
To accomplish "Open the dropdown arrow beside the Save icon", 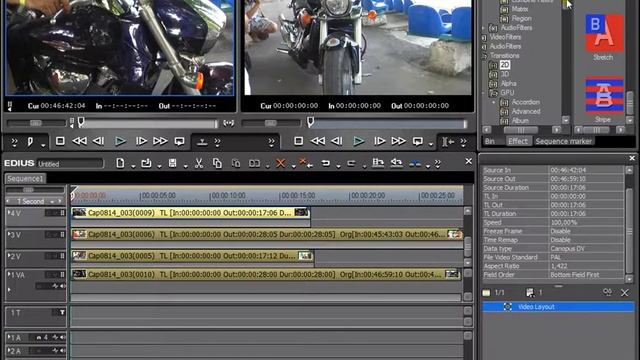I will click(x=185, y=166).
